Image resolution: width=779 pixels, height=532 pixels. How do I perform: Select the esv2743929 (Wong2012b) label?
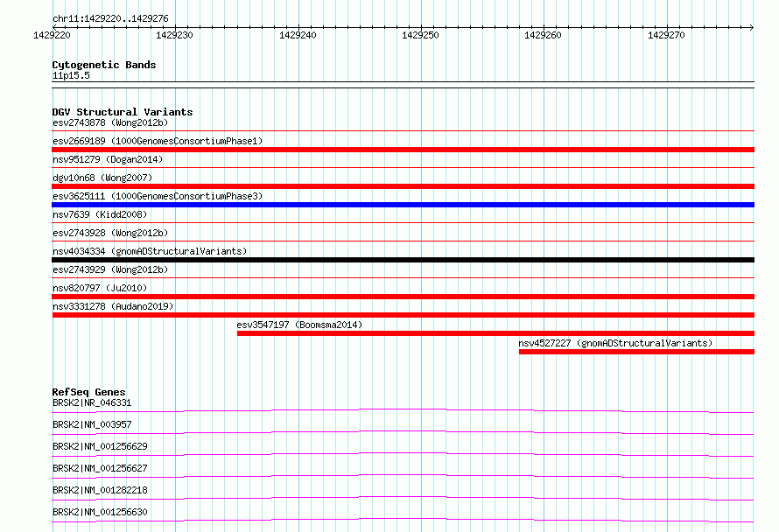110,269
